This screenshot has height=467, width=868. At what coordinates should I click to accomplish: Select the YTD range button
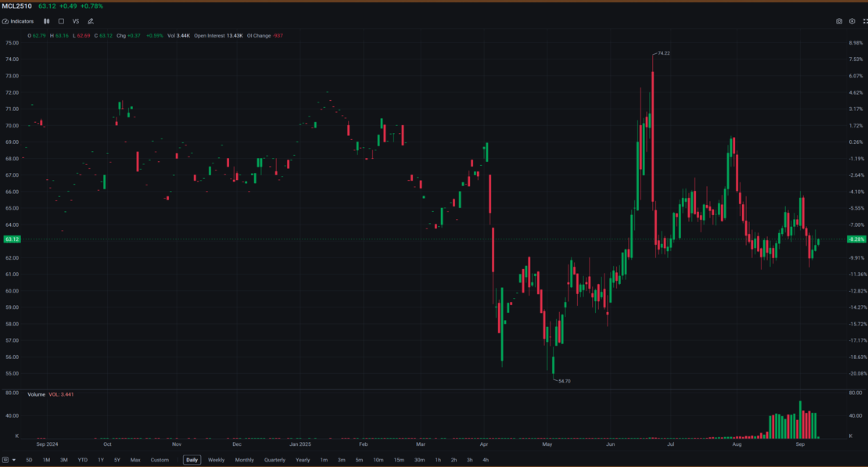(x=81, y=460)
